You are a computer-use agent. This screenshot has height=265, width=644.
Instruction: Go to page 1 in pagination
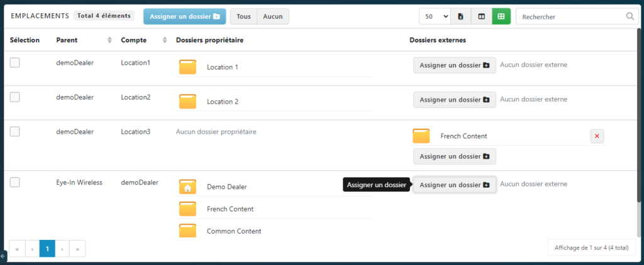pos(47,249)
